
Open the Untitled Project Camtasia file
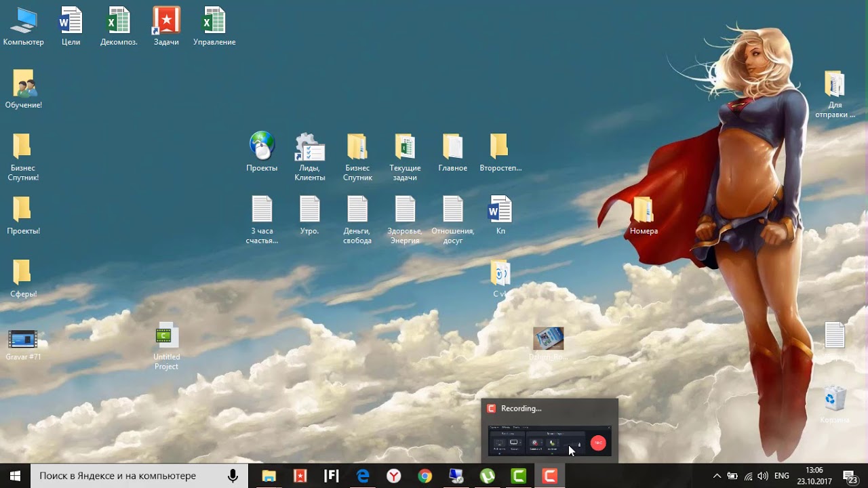pos(166,346)
